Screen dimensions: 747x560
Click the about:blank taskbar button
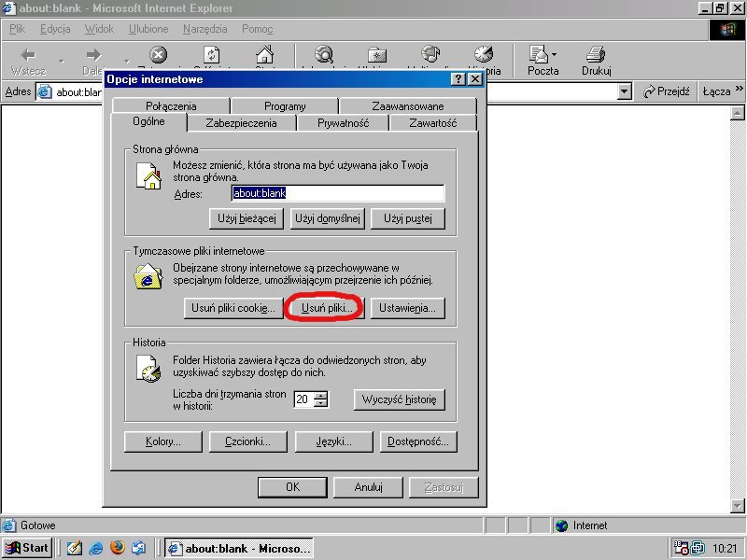(239, 548)
